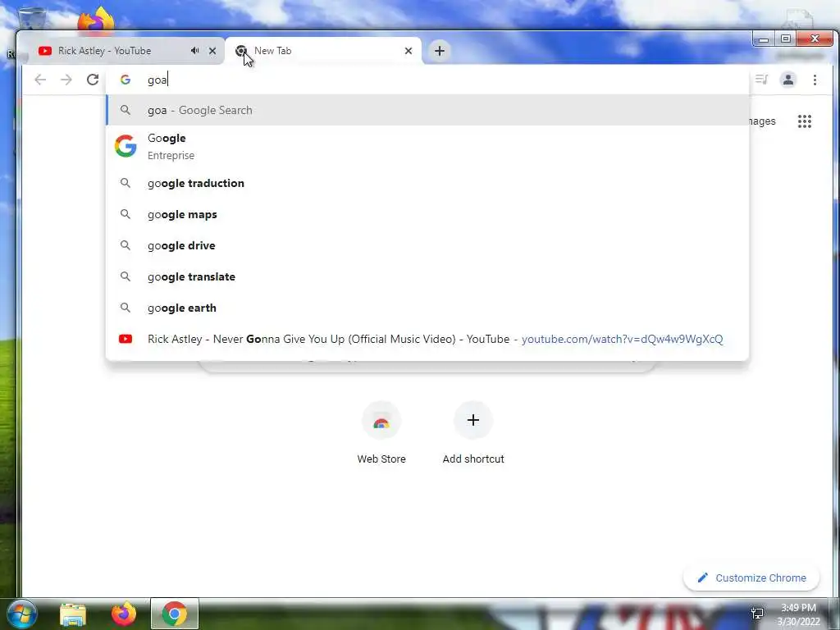Click the address bar containing goa

[427, 80]
